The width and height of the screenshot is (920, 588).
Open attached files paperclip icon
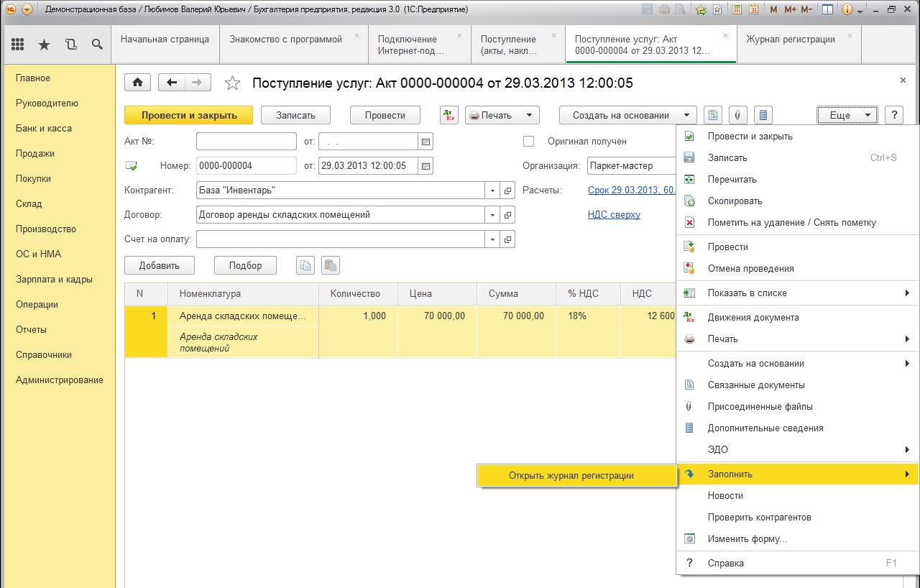click(738, 115)
